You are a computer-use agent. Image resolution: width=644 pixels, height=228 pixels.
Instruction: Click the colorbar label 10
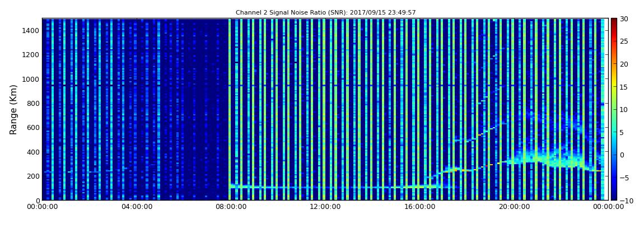(624, 109)
